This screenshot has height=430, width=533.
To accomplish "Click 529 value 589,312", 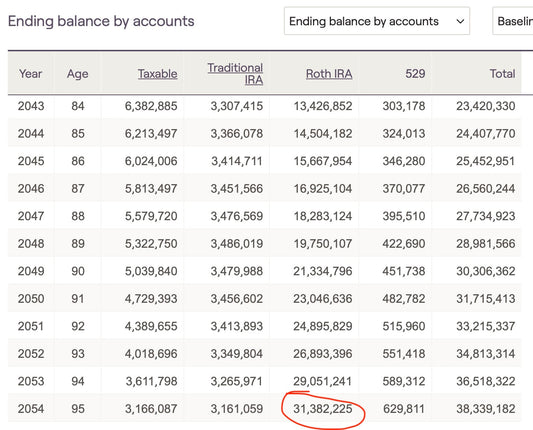I will tap(404, 381).
